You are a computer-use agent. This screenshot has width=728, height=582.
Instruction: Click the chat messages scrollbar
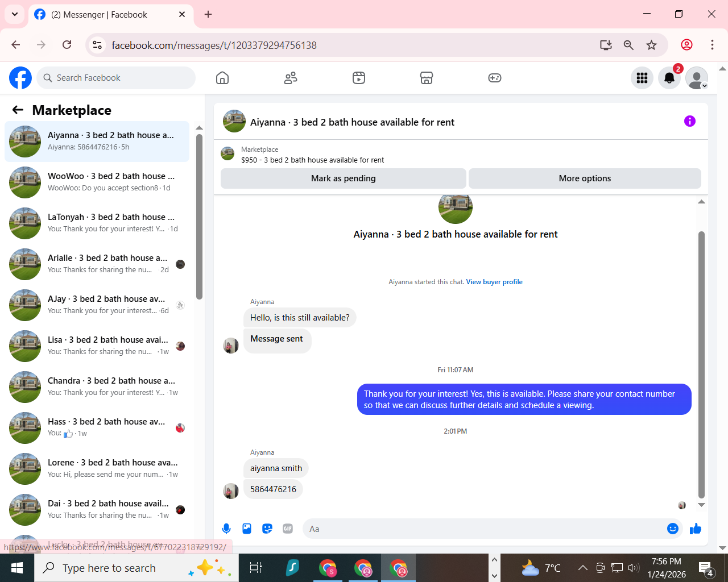701,364
